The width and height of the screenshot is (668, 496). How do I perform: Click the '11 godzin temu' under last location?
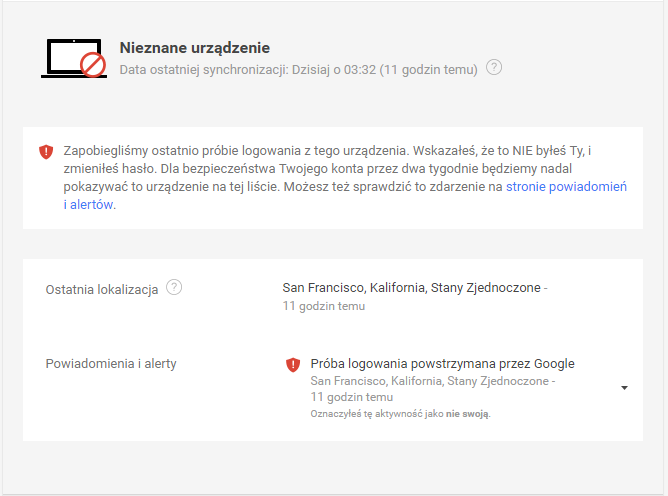(324, 306)
